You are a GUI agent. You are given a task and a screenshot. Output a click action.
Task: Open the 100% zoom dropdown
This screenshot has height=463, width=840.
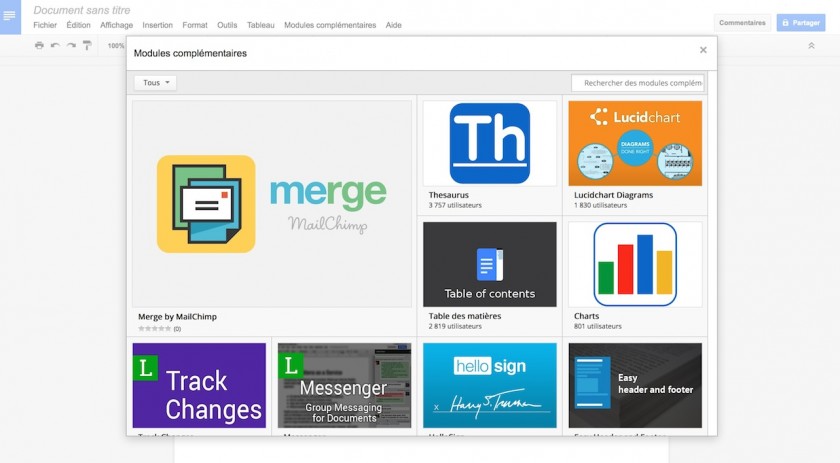116,46
